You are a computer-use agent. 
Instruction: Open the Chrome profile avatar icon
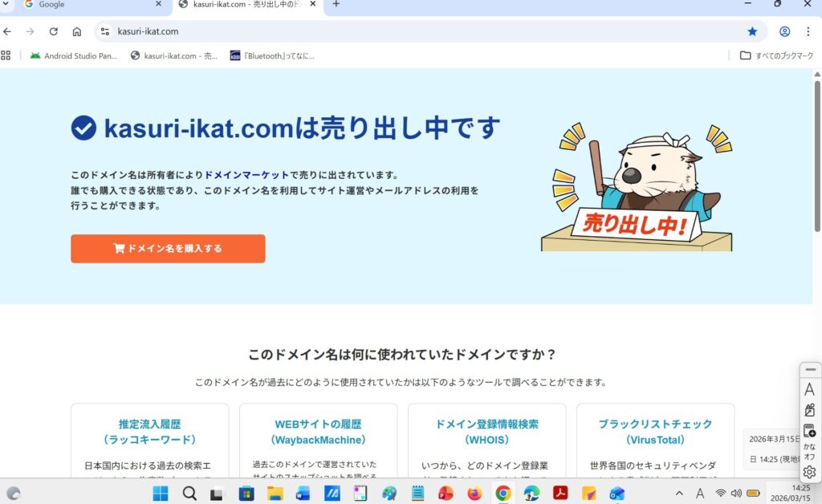point(784,31)
